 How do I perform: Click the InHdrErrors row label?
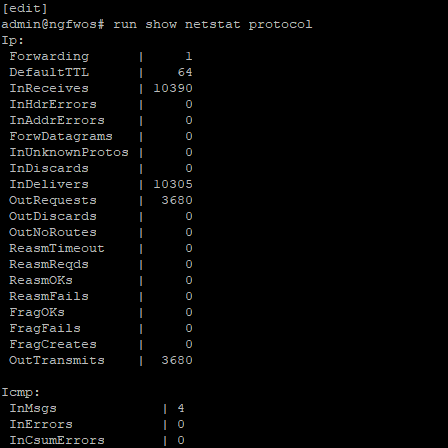pos(53,104)
